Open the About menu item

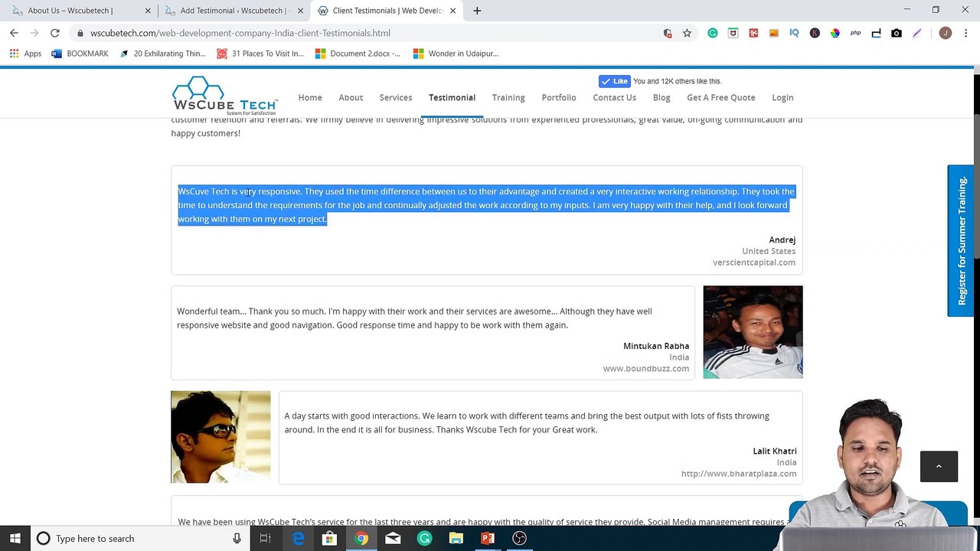pos(351,97)
